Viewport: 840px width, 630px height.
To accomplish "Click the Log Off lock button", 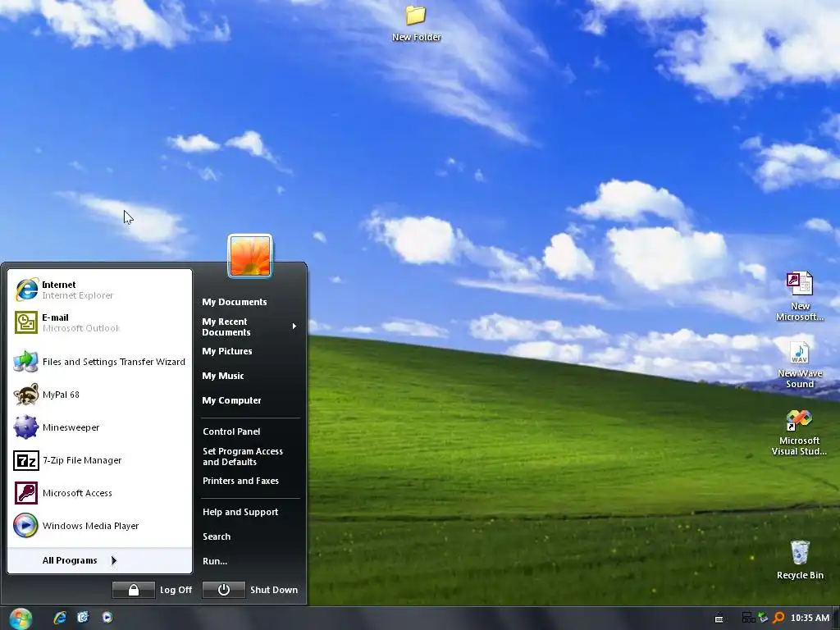I will tap(134, 590).
